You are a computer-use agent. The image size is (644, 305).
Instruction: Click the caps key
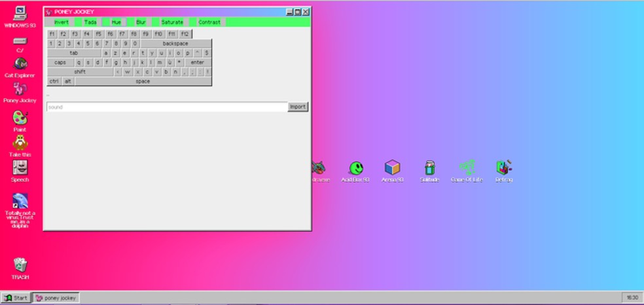coord(60,62)
